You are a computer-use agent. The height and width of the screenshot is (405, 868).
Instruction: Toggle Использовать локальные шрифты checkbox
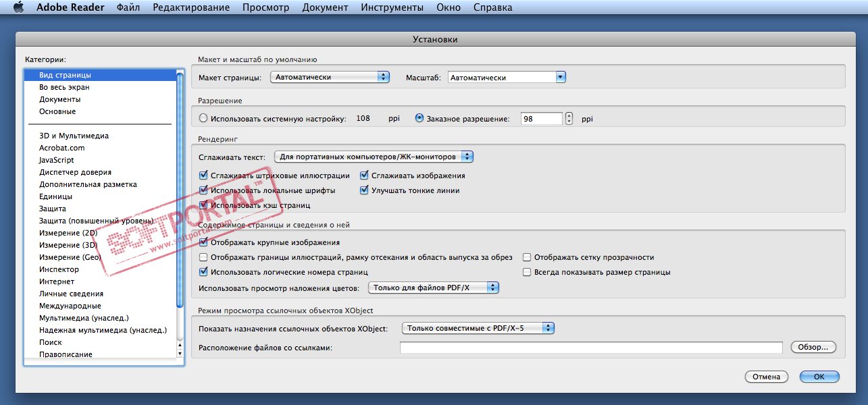[x=204, y=190]
